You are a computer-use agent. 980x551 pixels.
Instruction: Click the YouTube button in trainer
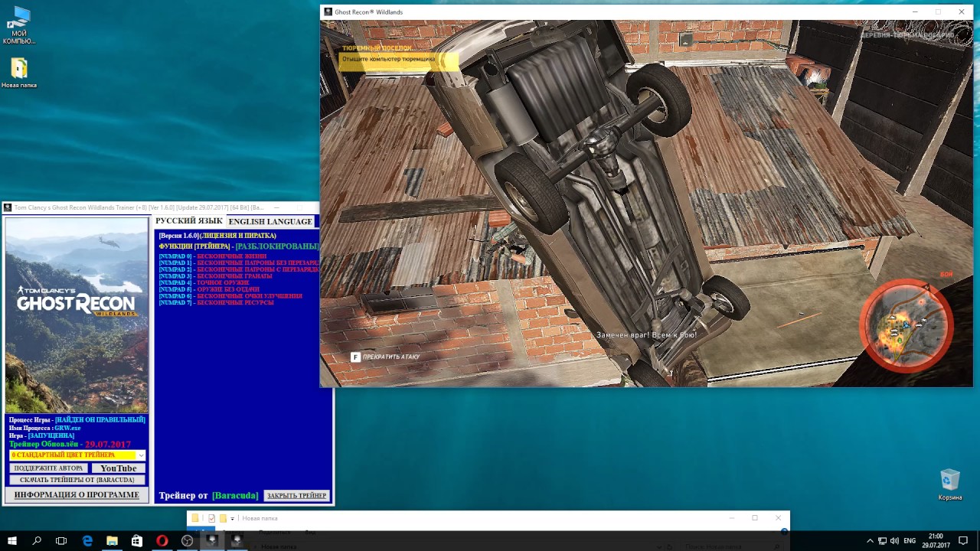pos(118,468)
